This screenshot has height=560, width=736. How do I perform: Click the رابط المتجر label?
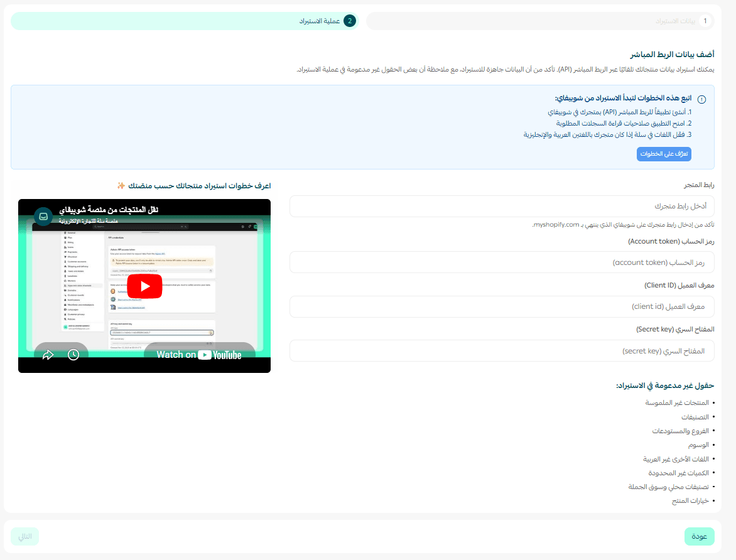tap(699, 185)
